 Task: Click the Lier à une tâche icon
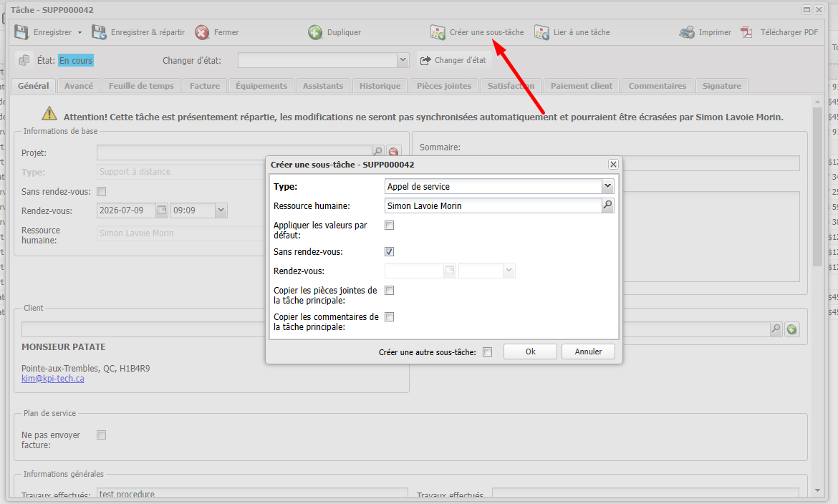click(541, 32)
